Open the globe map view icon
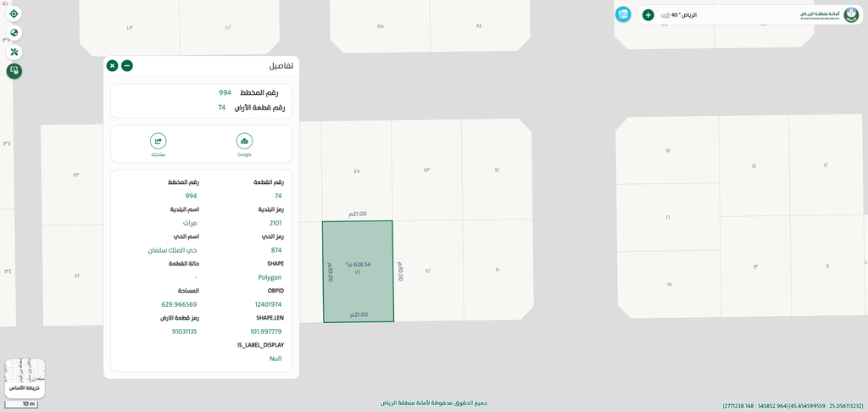This screenshot has height=412, width=868. click(x=14, y=33)
